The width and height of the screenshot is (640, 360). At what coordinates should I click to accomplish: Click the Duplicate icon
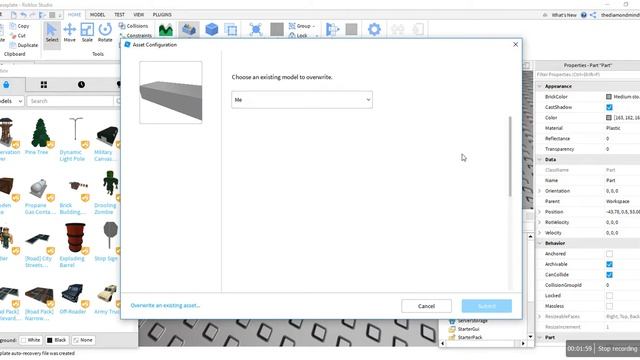13,45
